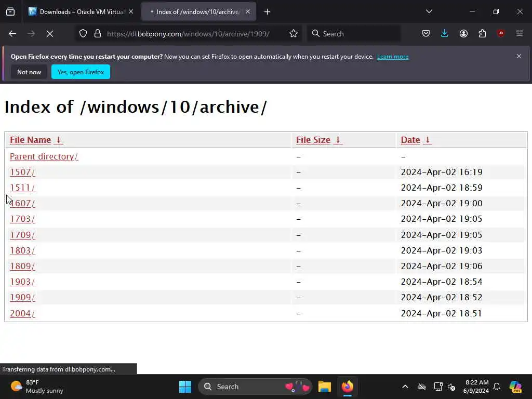Image resolution: width=532 pixels, height=399 pixels.
Task: Open the muted volume tray icon
Action: coord(451,387)
